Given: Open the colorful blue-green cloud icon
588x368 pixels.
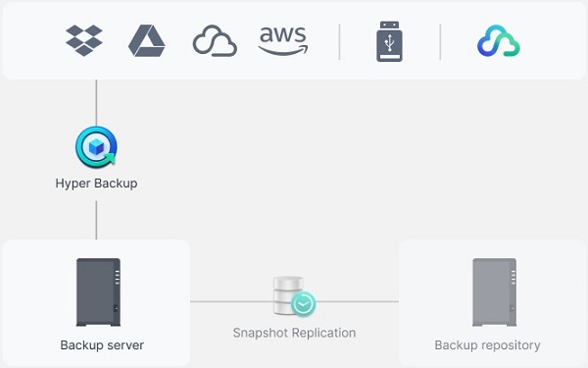Looking at the screenshot, I should (499, 41).
